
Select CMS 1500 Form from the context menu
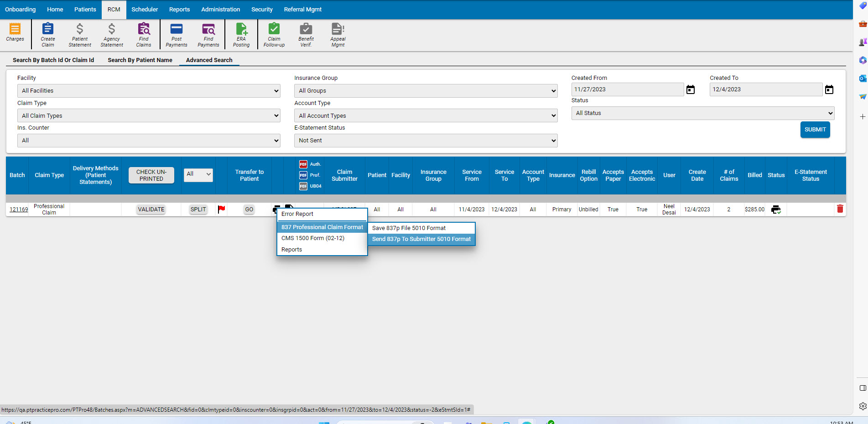(312, 238)
